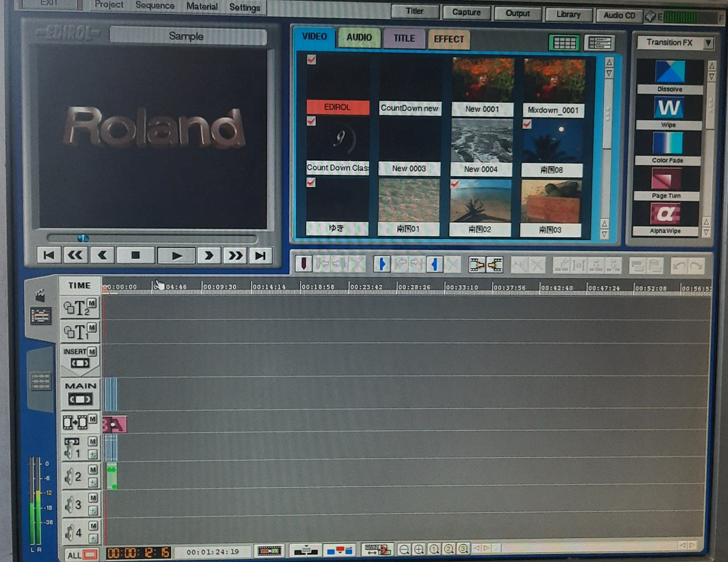Click the Capture button
This screenshot has width=728, height=562.
click(466, 13)
